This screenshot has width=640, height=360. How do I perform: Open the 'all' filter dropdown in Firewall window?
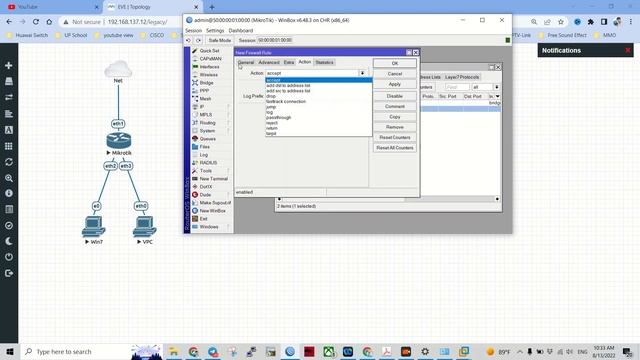497,87
